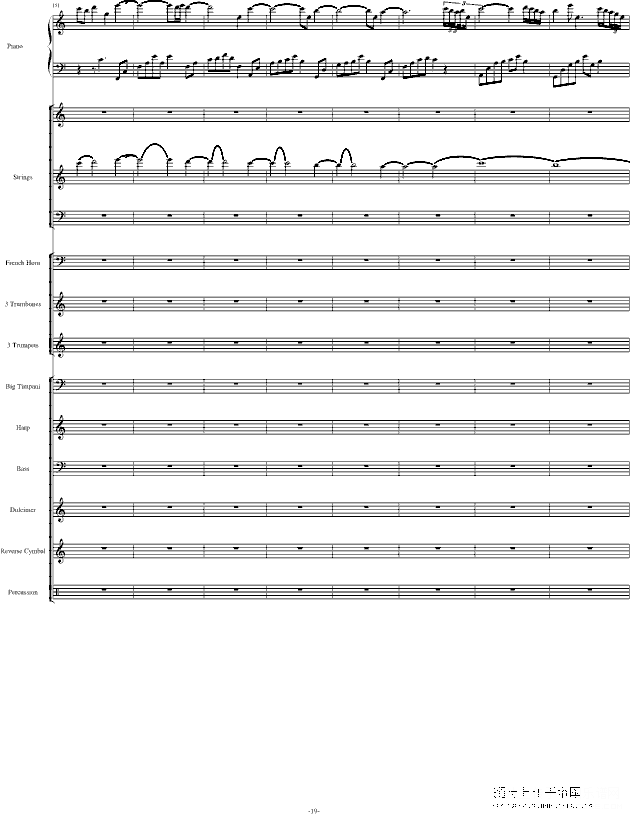Select the Dulcimer staff label
Image resolution: width=630 pixels, height=814 pixels.
(x=23, y=510)
